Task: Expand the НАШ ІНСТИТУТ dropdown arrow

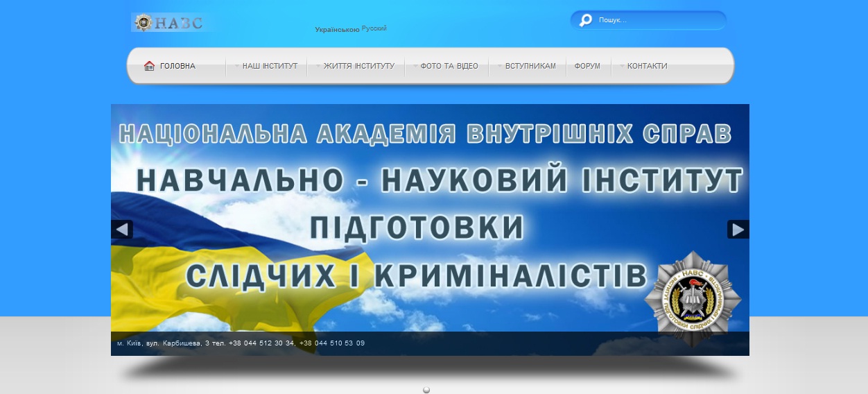Action: (237, 66)
